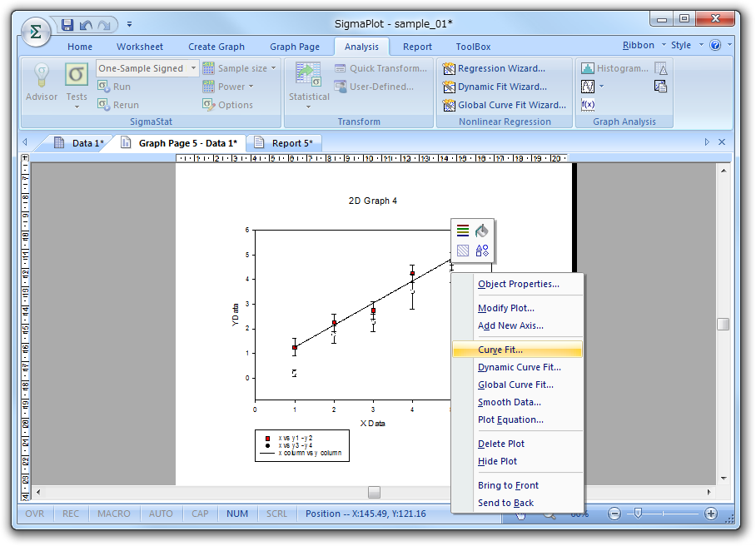Expand the Customize Quick Access Toolbar arrow
Screen dimensions: 756x546
pyautogui.click(x=129, y=24)
